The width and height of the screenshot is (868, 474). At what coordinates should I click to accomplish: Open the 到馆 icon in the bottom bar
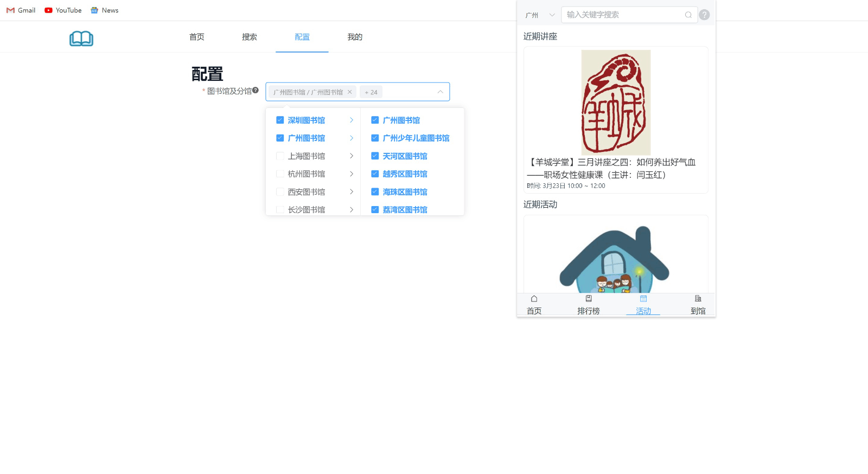(698, 299)
